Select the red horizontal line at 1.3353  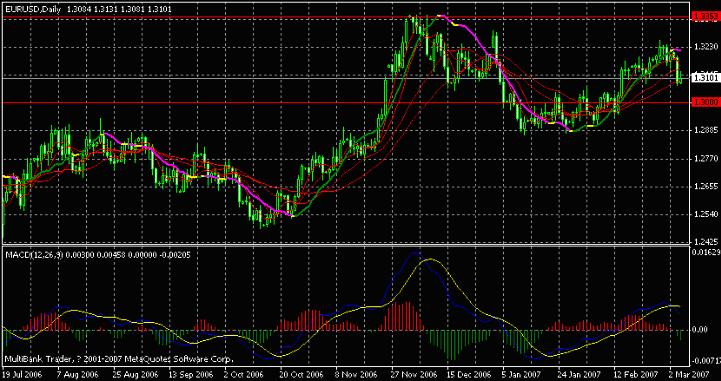(x=346, y=17)
